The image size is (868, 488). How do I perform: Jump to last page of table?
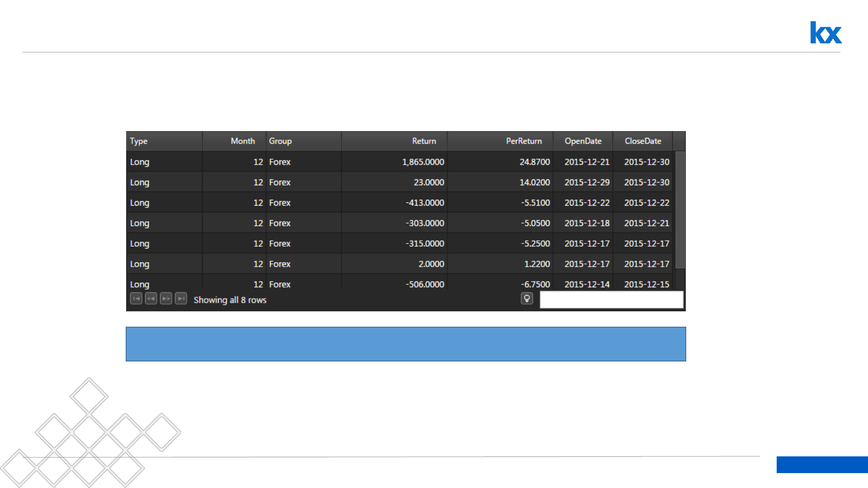[x=181, y=299]
